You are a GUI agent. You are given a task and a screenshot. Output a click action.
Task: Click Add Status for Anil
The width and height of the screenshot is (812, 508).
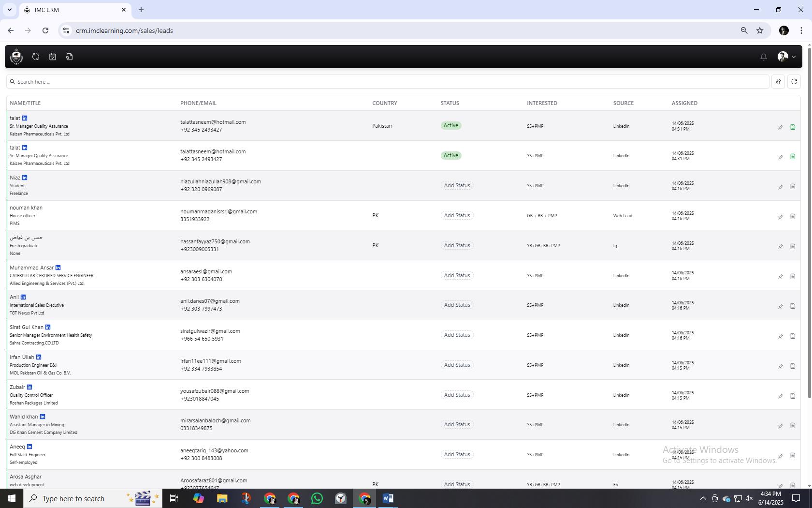[x=457, y=305]
